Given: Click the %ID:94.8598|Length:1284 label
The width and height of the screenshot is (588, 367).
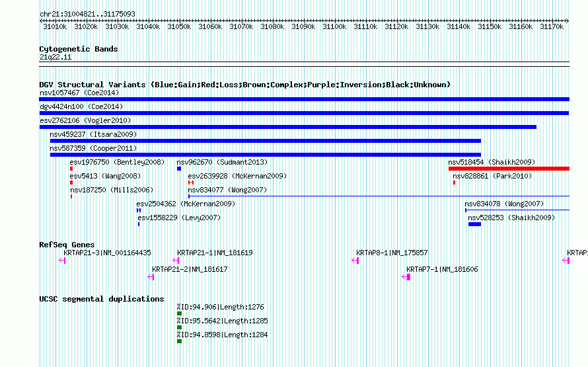Looking at the screenshot, I should (x=223, y=335).
